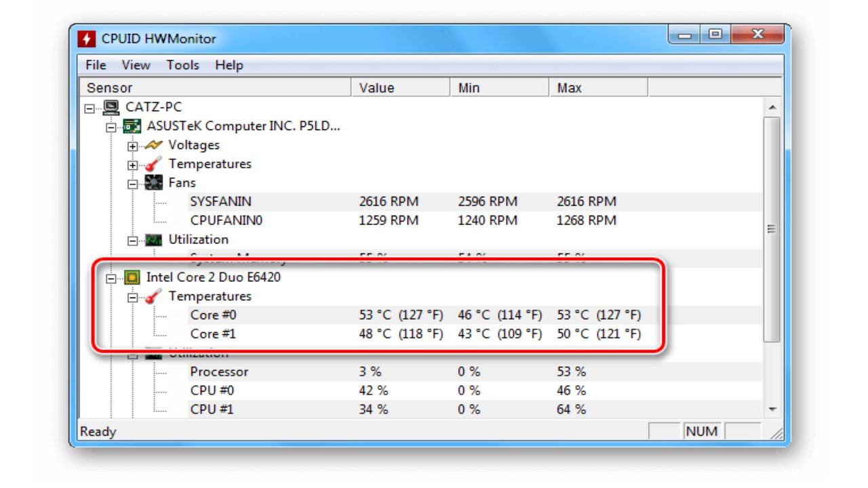Open the Help menu
868x488 pixels.
point(229,65)
